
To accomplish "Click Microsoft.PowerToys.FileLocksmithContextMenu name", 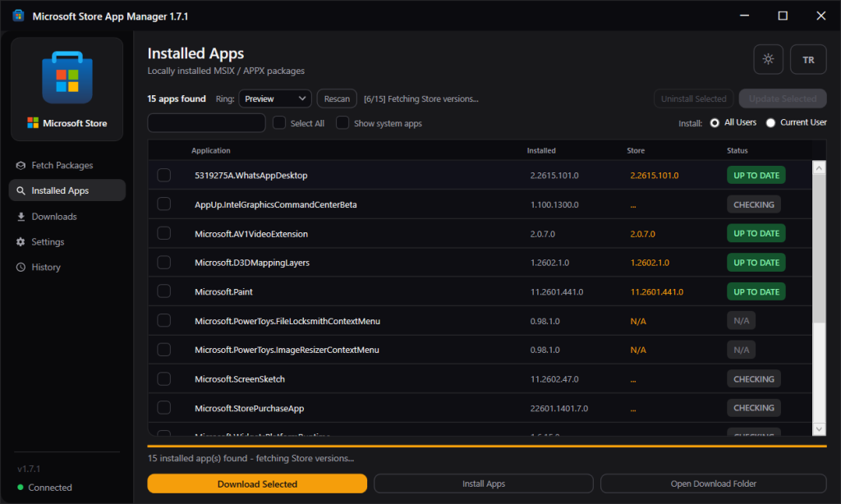I will pyautogui.click(x=287, y=321).
